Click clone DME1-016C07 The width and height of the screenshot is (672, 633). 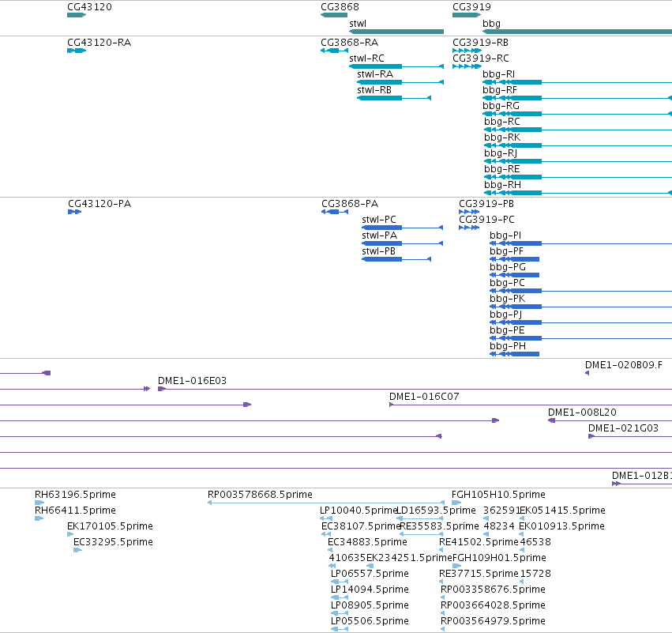tap(424, 397)
